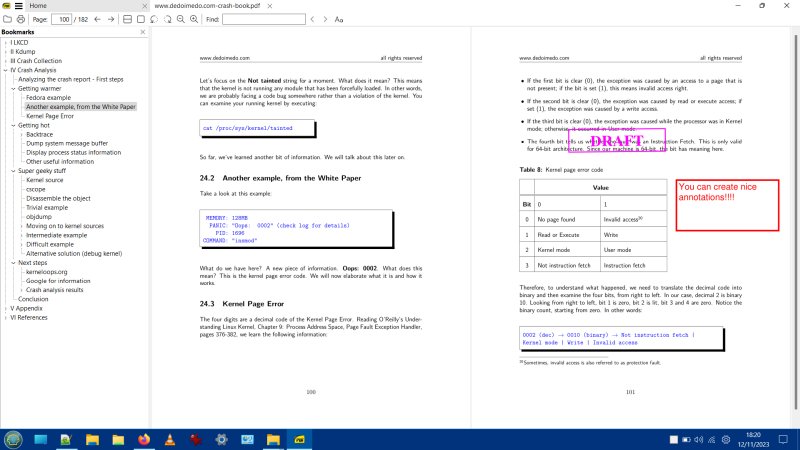The width and height of the screenshot is (800, 450).
Task: Select Fit Width continuous layout icon
Action: [x=128, y=19]
